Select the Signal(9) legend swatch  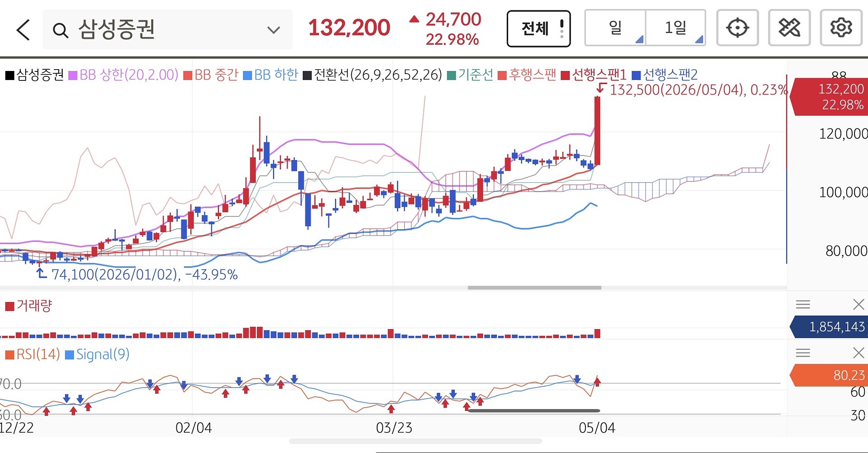70,355
